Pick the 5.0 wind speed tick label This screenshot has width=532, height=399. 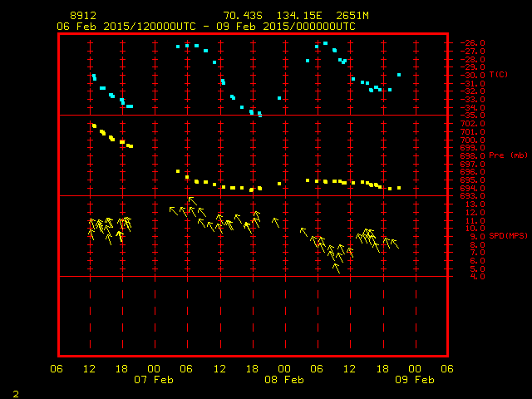coord(478,268)
